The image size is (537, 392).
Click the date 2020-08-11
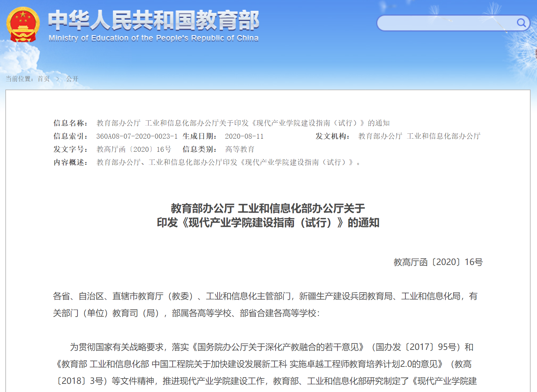[244, 136]
